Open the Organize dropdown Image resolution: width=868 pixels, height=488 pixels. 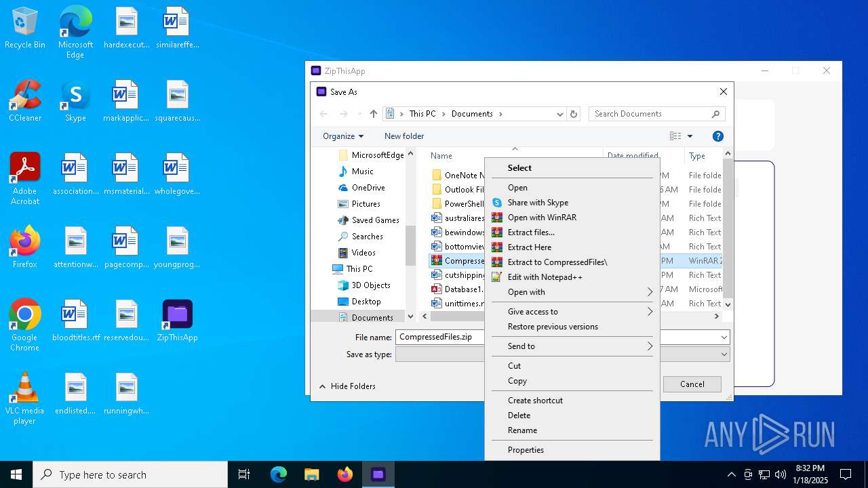click(x=343, y=136)
